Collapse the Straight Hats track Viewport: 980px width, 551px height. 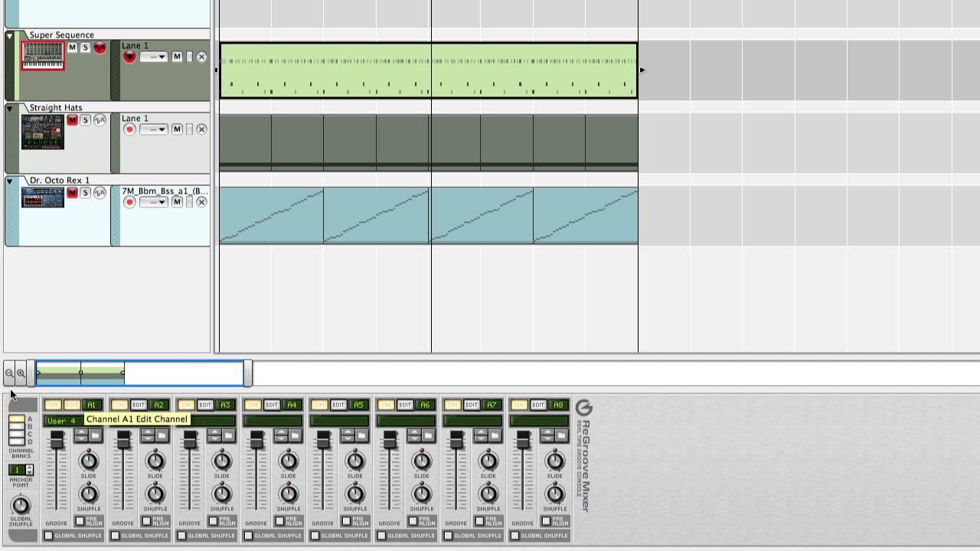click(10, 108)
